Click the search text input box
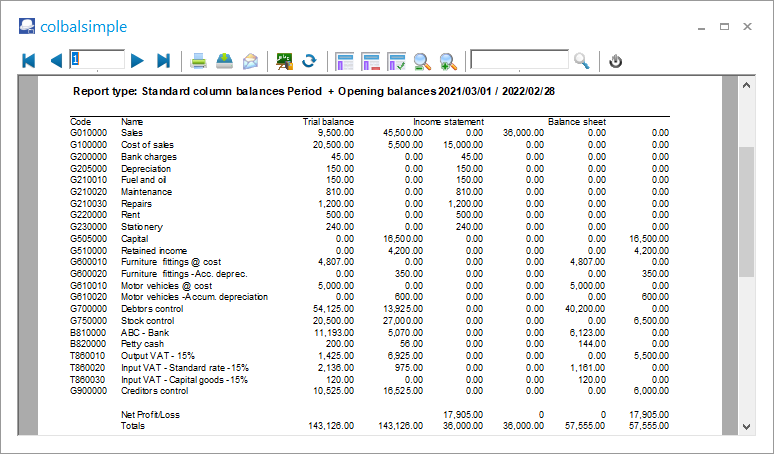Image resolution: width=774 pixels, height=454 pixels. tap(519, 60)
